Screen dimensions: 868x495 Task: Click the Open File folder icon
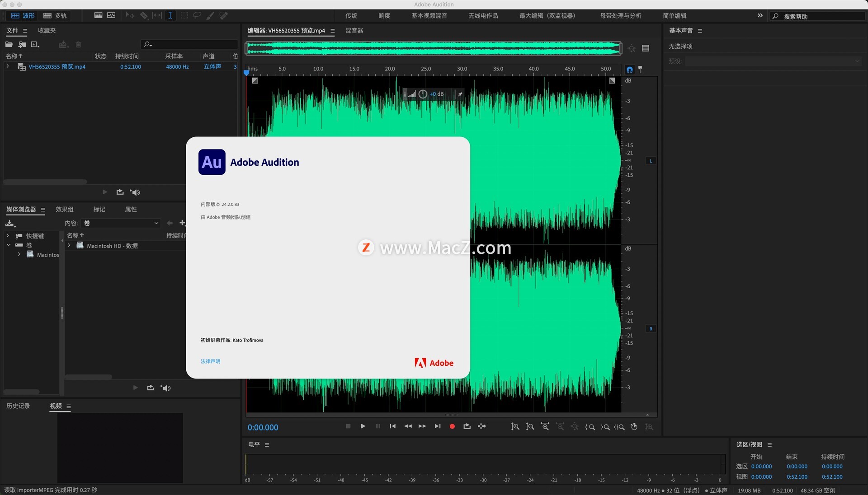click(9, 44)
